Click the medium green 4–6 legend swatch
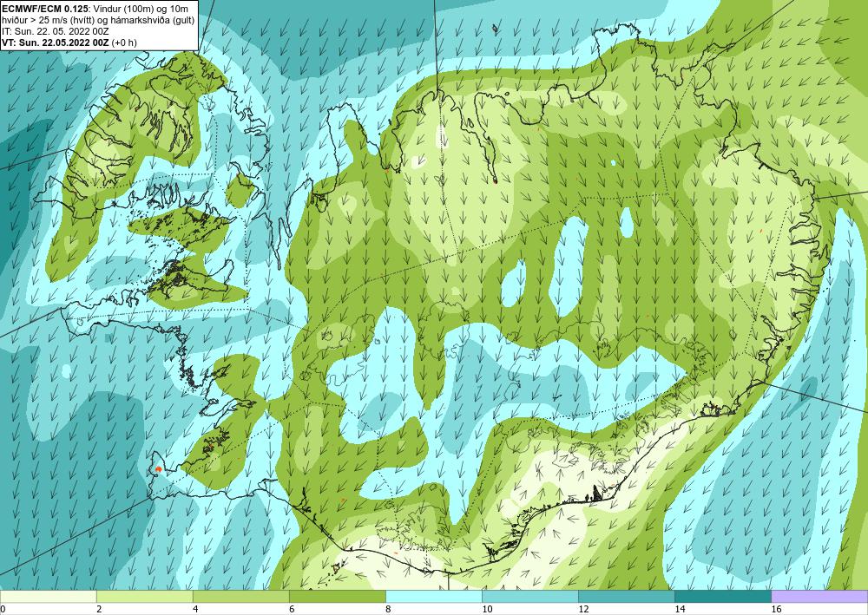Viewport: 868px width, 615px height. pos(240,596)
